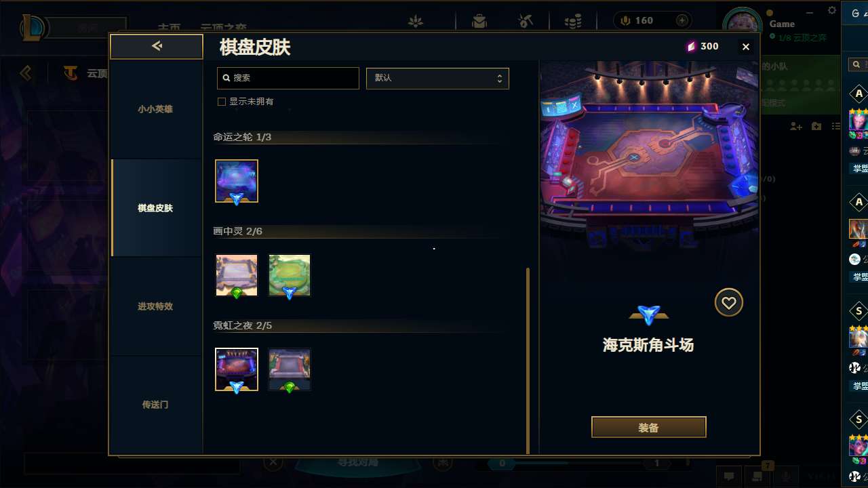Click the plus icon beside 160 currency

(682, 20)
